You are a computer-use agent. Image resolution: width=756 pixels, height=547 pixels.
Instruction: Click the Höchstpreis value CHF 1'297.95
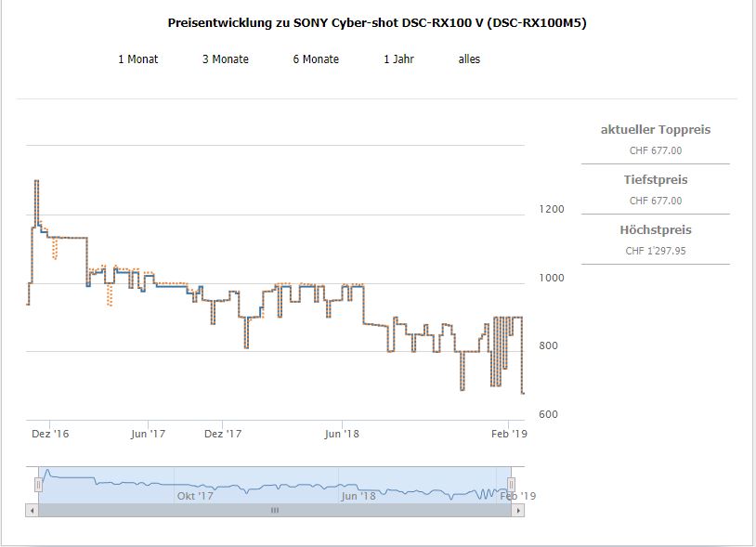655,251
